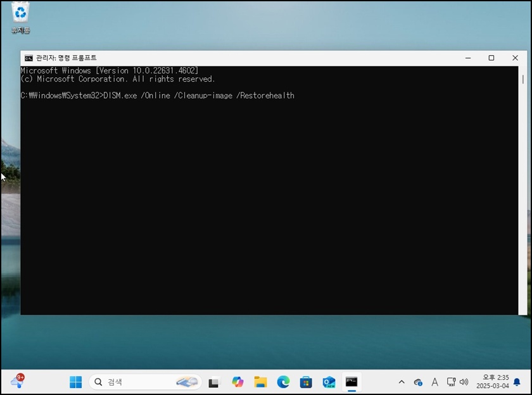Open the Windows Start menu
This screenshot has height=395, width=532.
click(x=75, y=382)
